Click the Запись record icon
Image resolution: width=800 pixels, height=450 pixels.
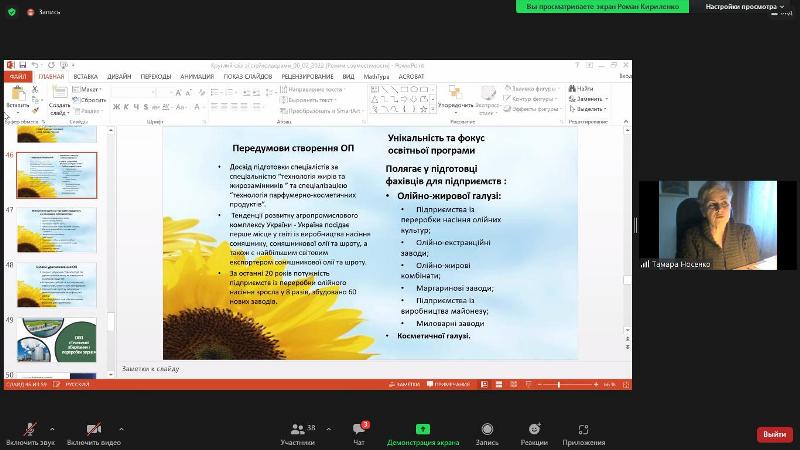tap(487, 428)
